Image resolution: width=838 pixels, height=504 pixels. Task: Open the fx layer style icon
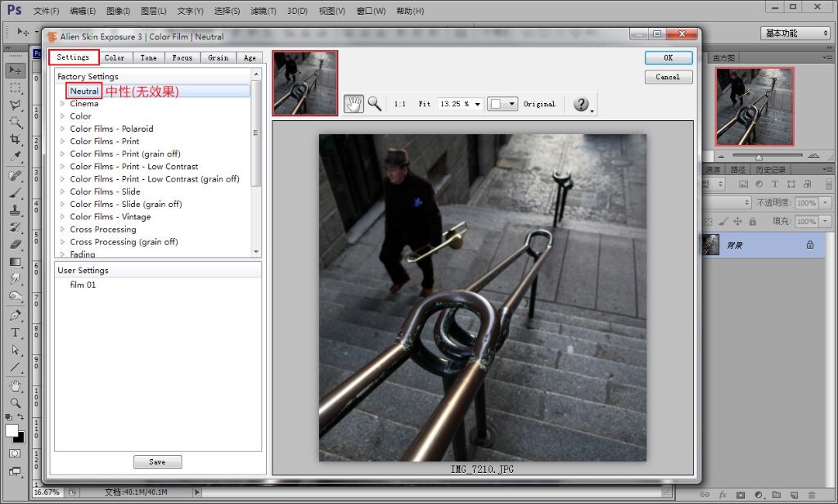click(723, 495)
